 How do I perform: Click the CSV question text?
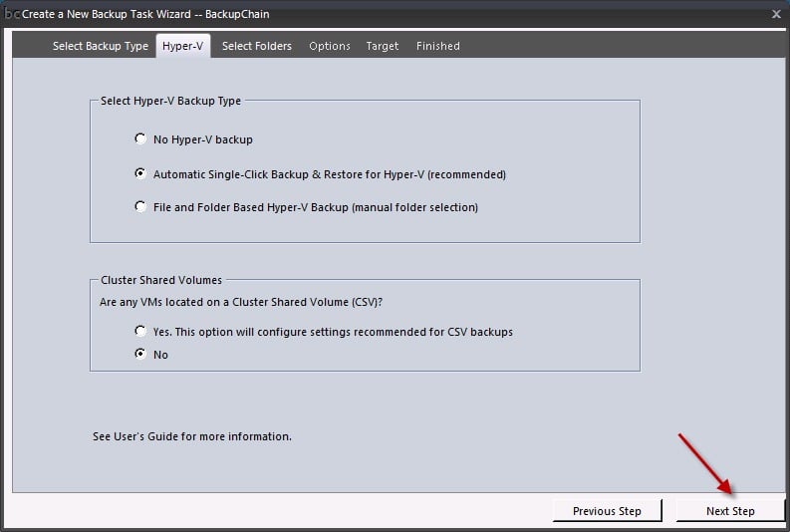pos(241,302)
